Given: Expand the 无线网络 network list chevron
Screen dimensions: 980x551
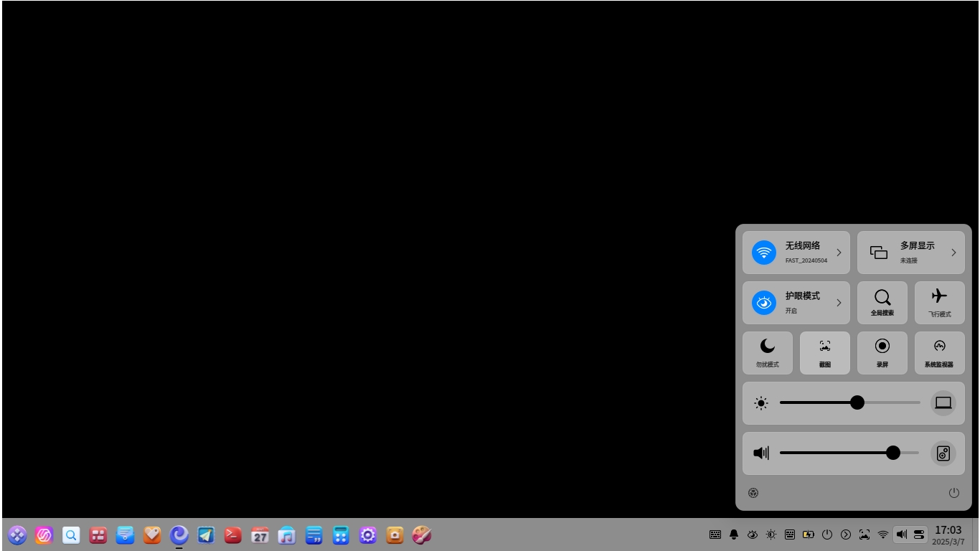Looking at the screenshot, I should coord(839,253).
